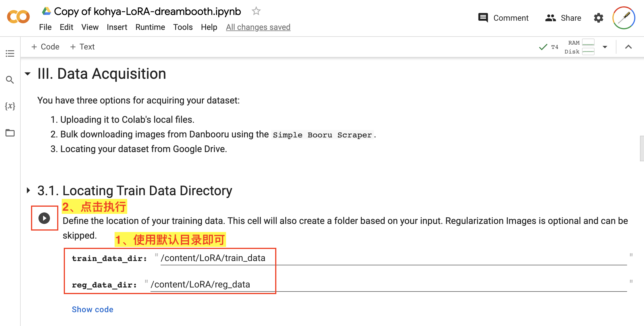
Task: Run the Locating Train Data Directory cell
Action: [x=44, y=218]
